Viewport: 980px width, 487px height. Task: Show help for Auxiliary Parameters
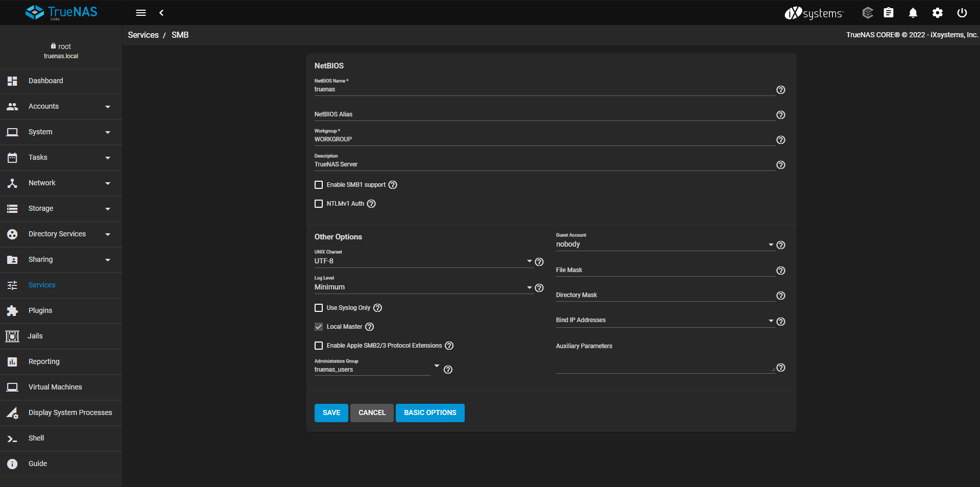[x=781, y=368]
